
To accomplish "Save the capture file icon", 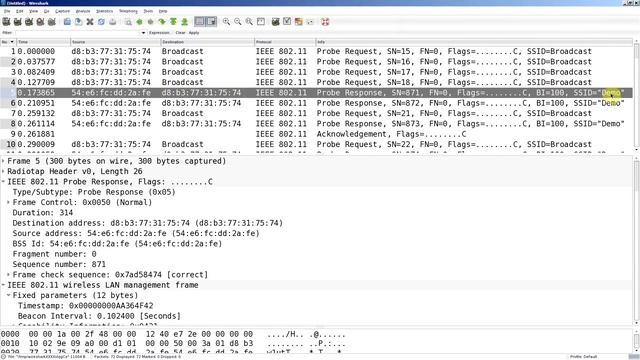I will (78, 22).
